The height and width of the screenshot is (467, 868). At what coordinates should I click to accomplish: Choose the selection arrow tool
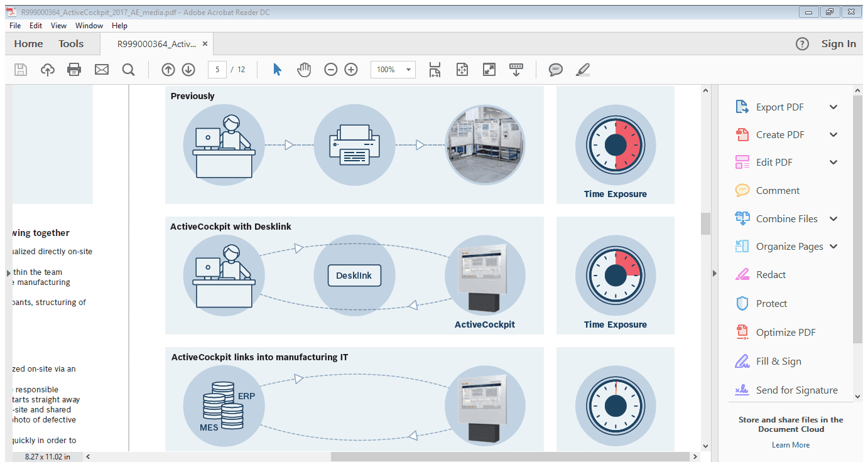pos(277,70)
